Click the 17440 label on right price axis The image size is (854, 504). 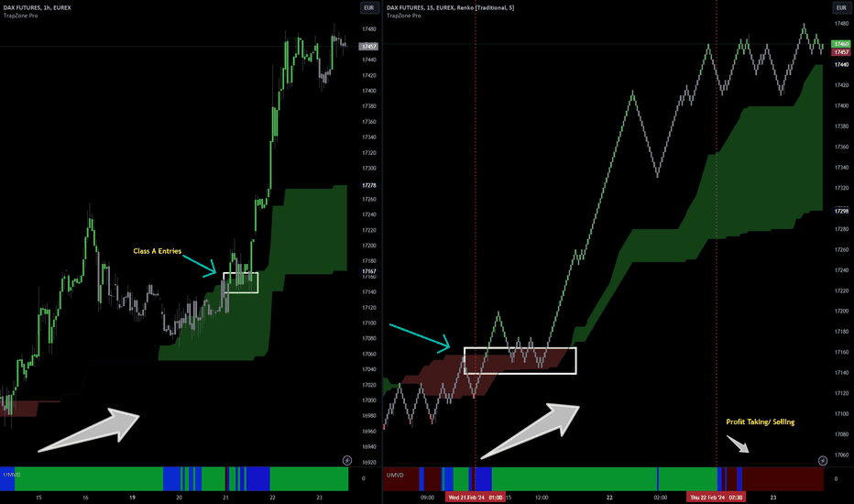click(x=841, y=64)
